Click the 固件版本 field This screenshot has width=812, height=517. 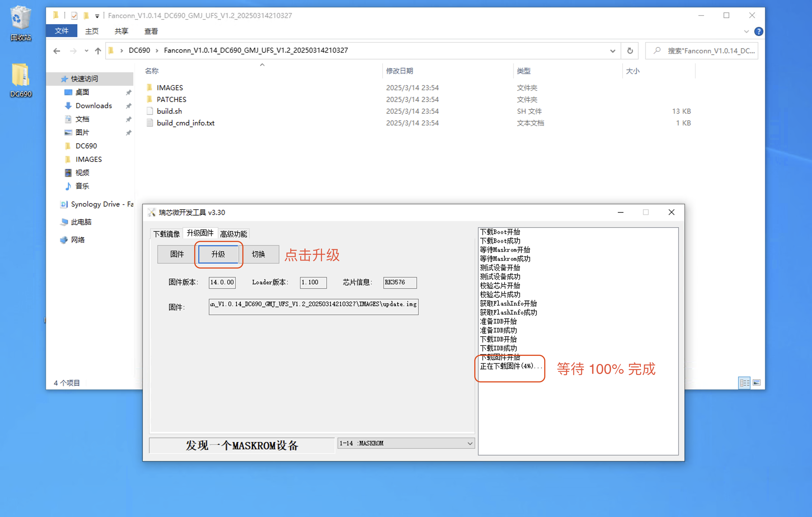222,282
